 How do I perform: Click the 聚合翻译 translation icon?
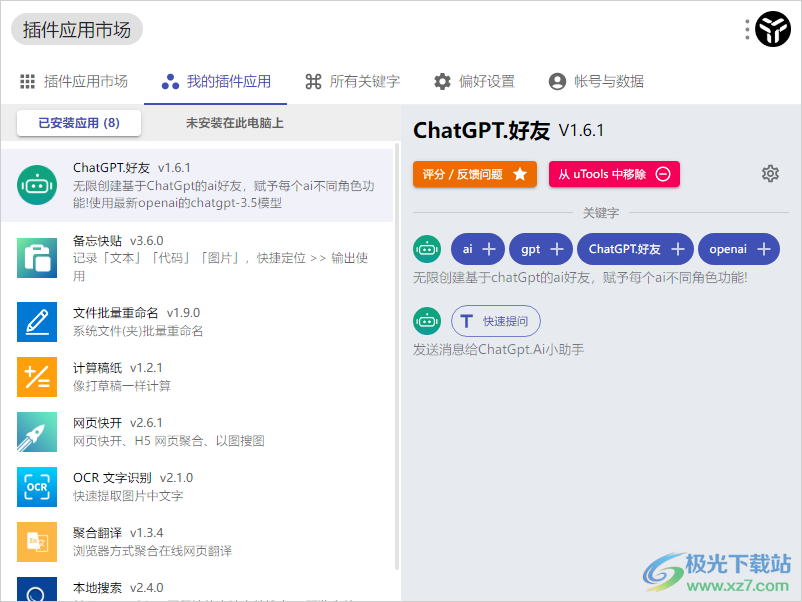click(37, 542)
